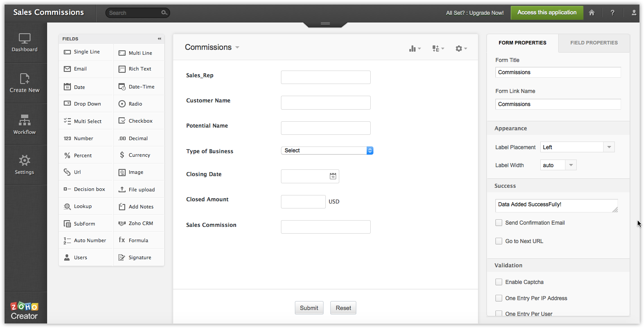The height and width of the screenshot is (328, 644).
Task: Open help with the question mark icon
Action: tap(613, 13)
